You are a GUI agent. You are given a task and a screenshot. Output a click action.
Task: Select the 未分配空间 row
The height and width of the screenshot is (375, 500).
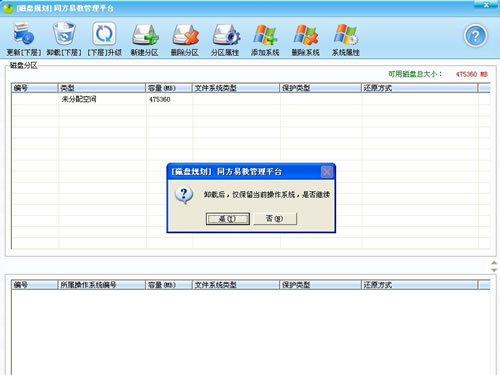251,99
